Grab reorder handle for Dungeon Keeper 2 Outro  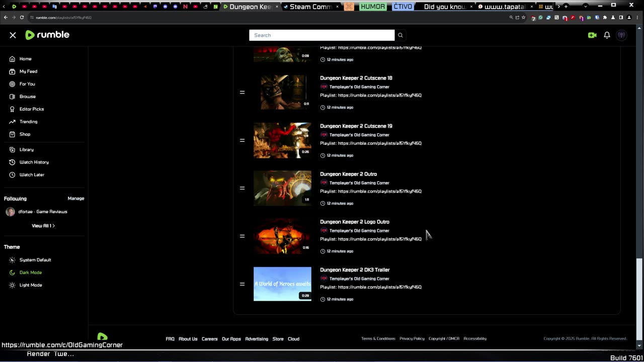coord(242,188)
